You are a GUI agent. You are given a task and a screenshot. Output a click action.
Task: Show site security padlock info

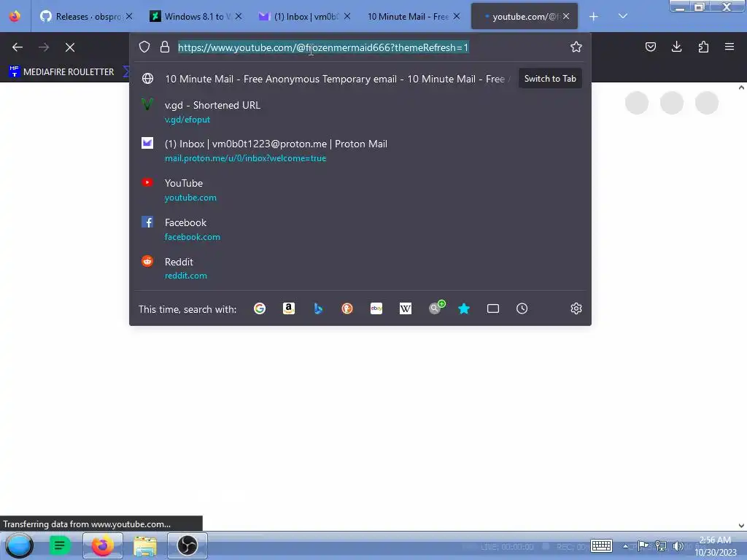pyautogui.click(x=165, y=47)
